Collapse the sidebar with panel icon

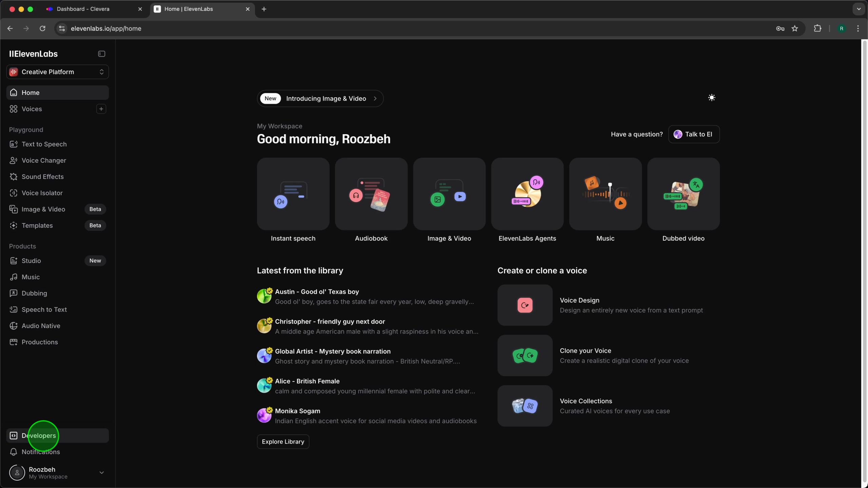point(101,54)
